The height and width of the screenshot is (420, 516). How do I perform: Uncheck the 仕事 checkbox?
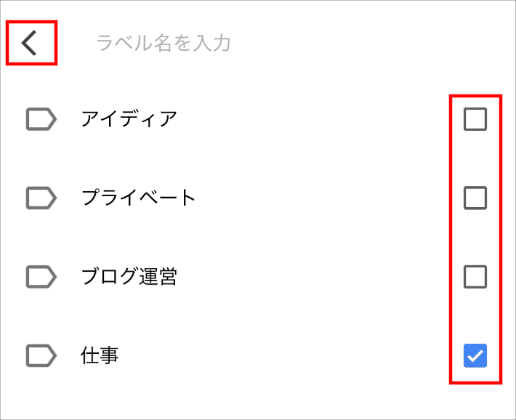pos(475,355)
